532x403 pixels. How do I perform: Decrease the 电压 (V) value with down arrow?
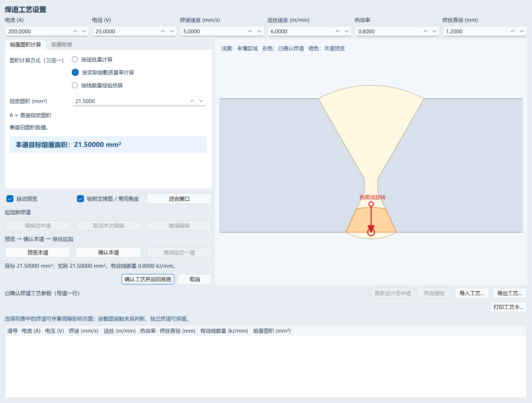coord(172,31)
